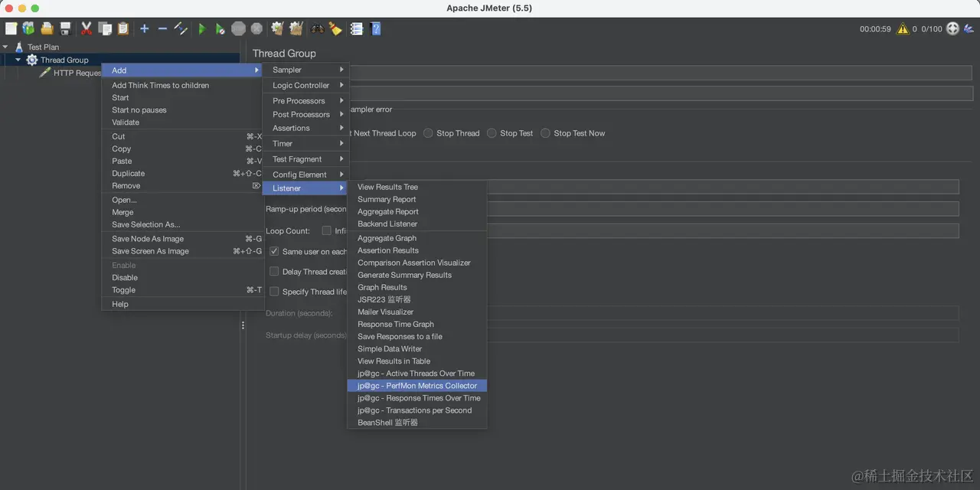980x490 pixels.
Task: Click the New test plan toolbar icon
Action: [11, 28]
